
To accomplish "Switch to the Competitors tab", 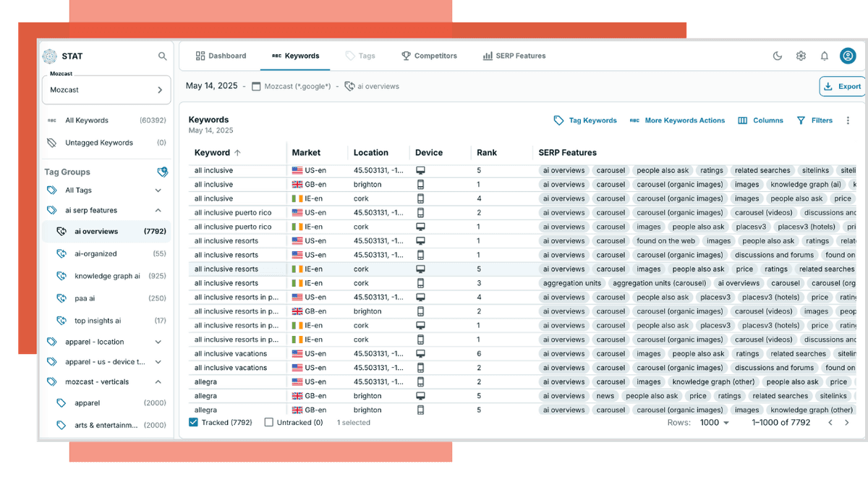I will (429, 56).
